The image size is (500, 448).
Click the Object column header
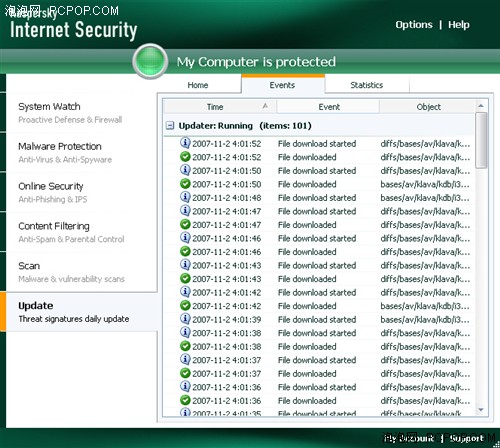click(x=428, y=107)
